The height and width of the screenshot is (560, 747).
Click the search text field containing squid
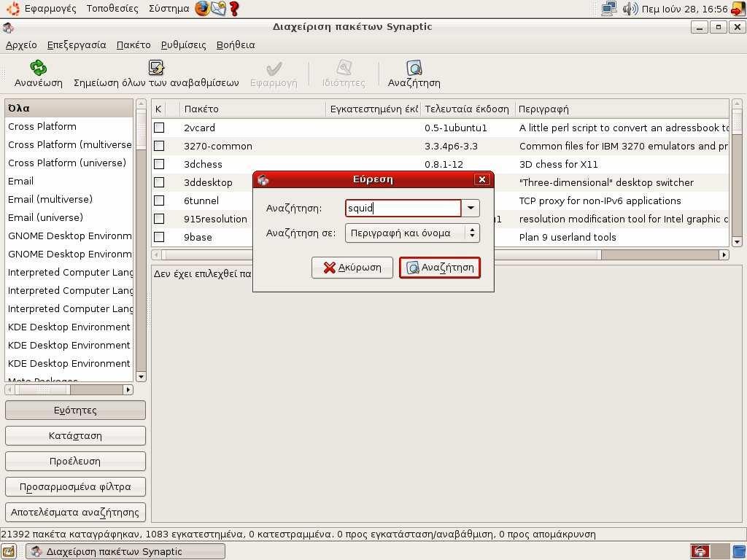403,208
